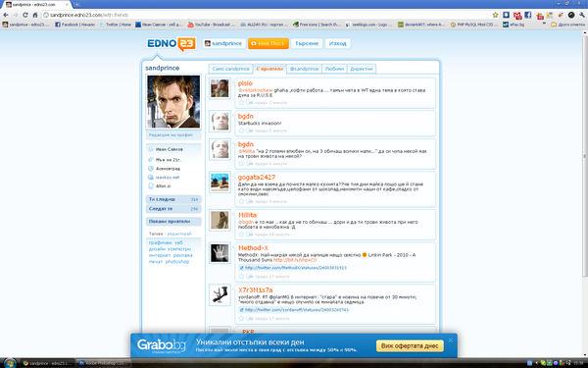This screenshot has height=368, width=588.
Task: Bookmark page with Chrome star icon
Action: [495, 15]
